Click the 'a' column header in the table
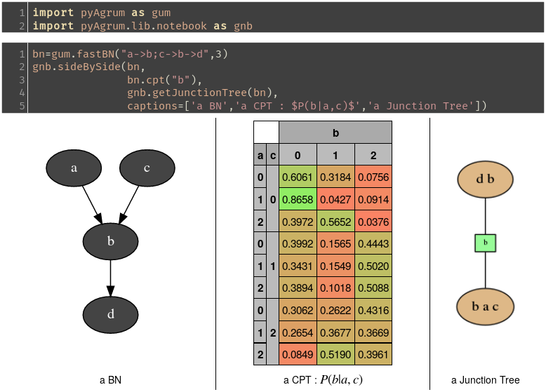 [x=260, y=154]
